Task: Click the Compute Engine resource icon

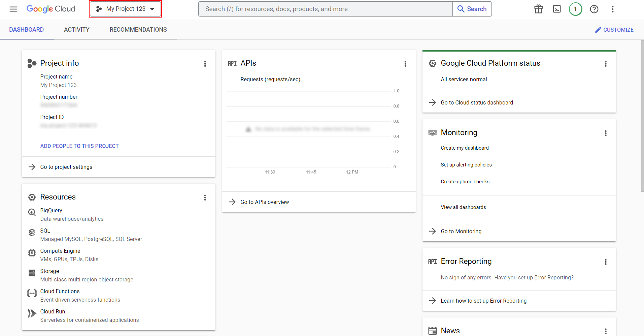Action: point(32,253)
